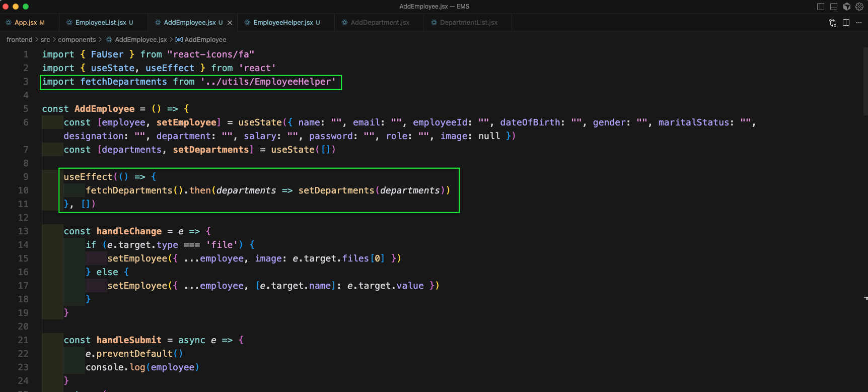Click the 'AddEmployee' symbol in breadcrumb
Viewport: 868px width, 392px height.
[205, 40]
